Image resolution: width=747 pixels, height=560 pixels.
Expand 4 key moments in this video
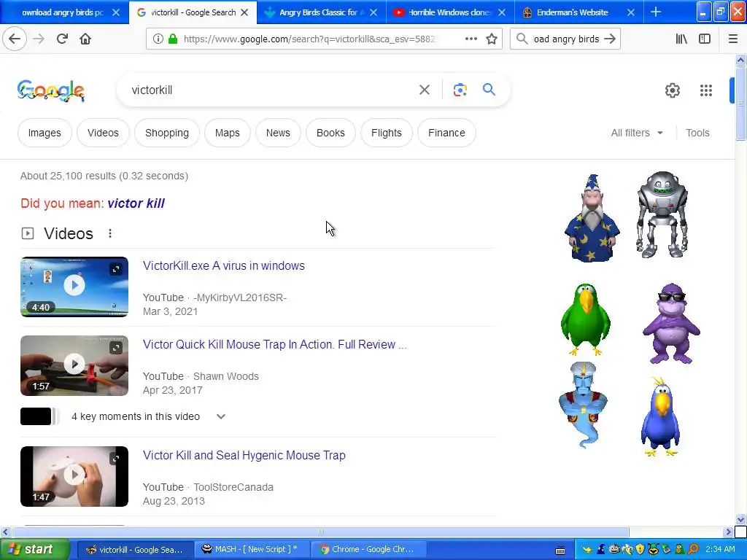tap(220, 416)
